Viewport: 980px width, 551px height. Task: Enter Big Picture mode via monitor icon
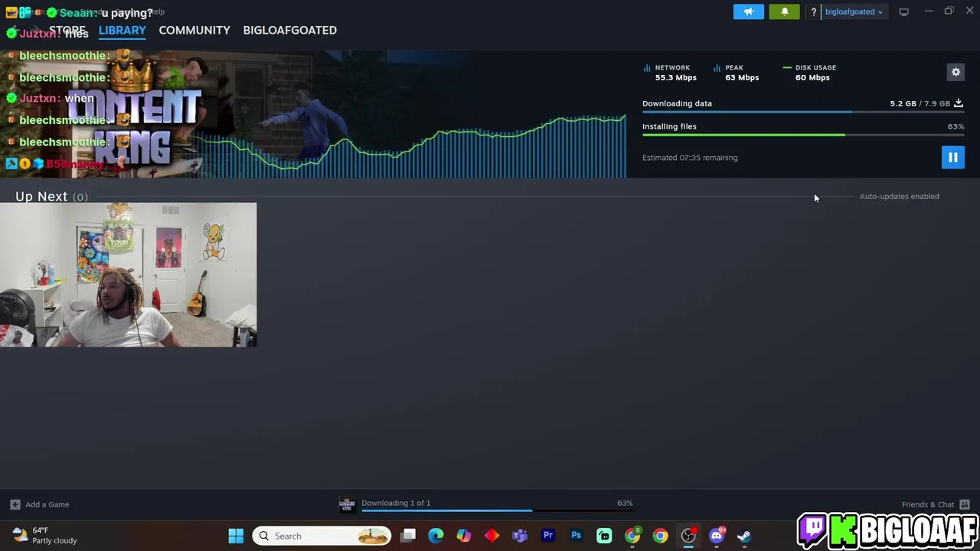(x=903, y=11)
